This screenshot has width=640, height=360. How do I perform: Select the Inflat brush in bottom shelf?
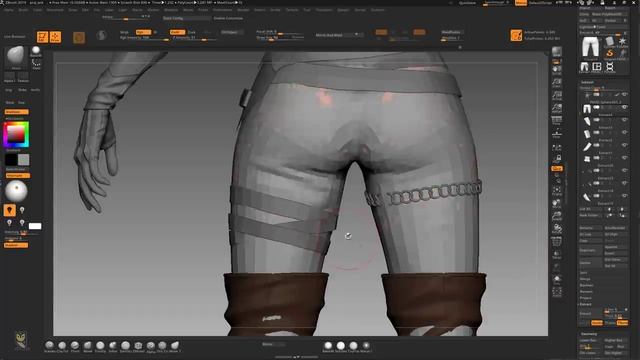point(113,346)
